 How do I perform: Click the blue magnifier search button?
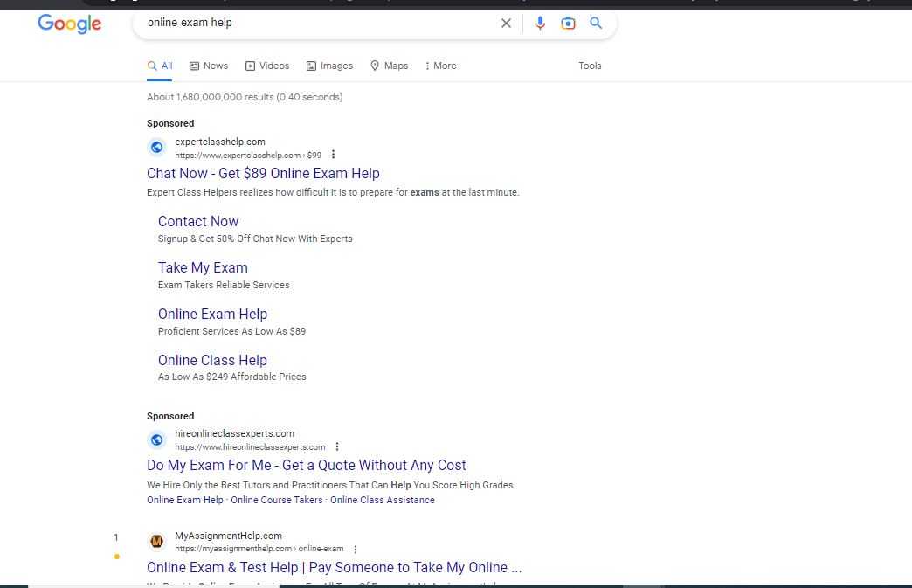coord(596,24)
